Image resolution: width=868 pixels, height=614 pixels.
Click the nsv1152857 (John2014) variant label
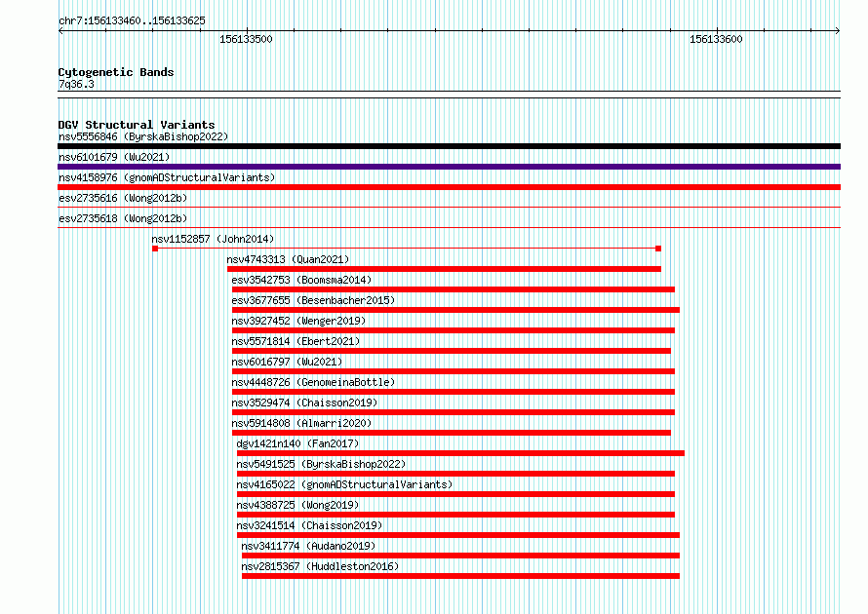tap(214, 239)
